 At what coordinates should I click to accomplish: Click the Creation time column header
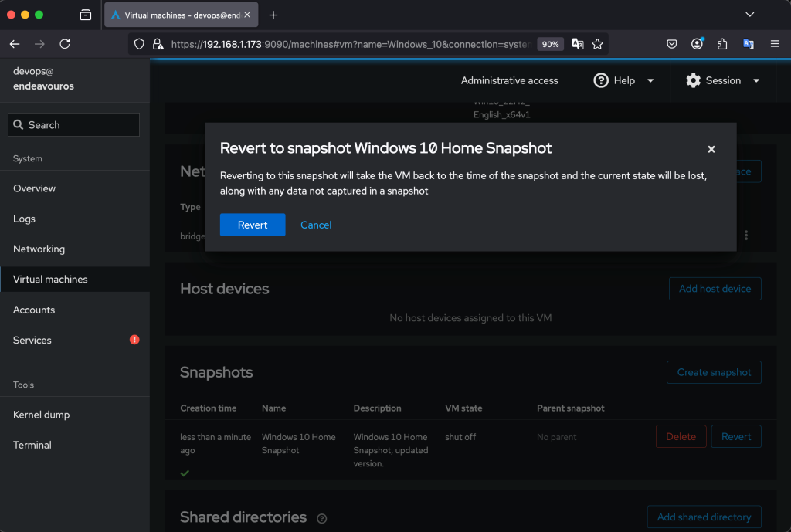(209, 408)
